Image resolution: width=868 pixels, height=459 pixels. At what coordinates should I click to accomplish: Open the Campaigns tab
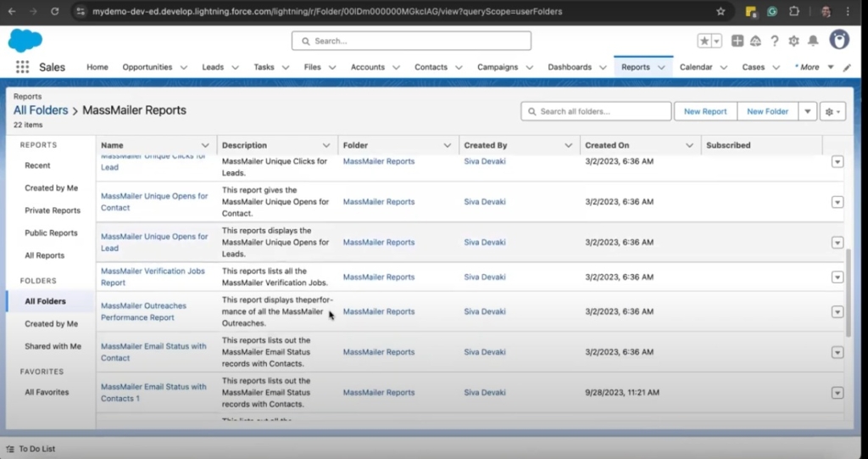[x=498, y=67]
